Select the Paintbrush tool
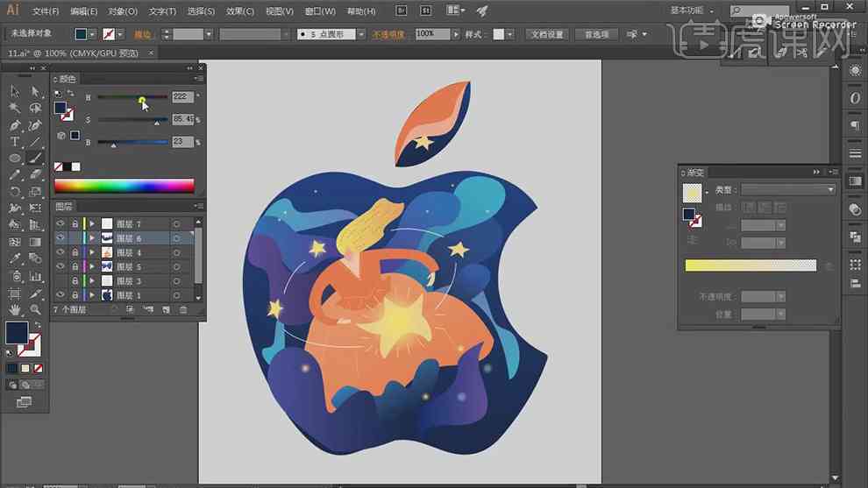 click(x=35, y=159)
